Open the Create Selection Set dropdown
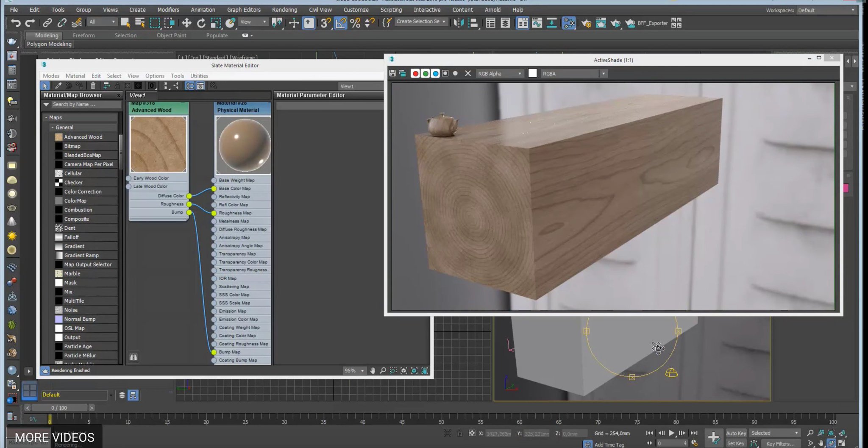 click(421, 22)
